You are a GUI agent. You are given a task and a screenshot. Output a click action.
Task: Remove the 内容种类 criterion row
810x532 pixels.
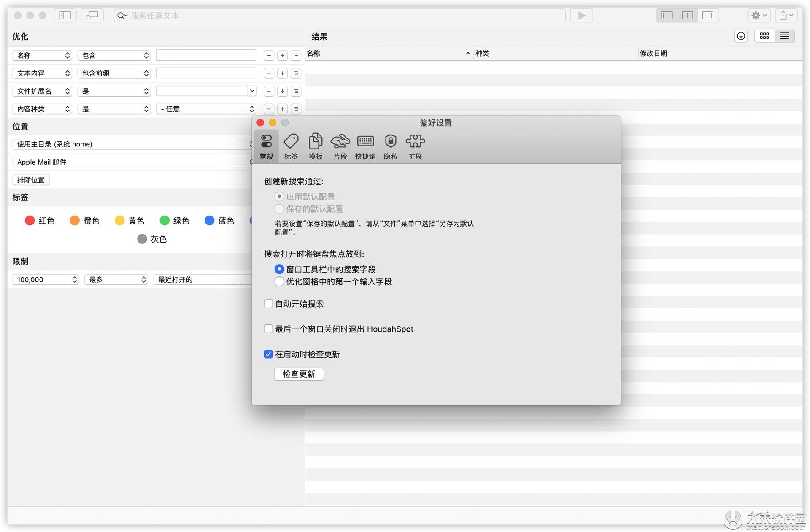coord(269,109)
